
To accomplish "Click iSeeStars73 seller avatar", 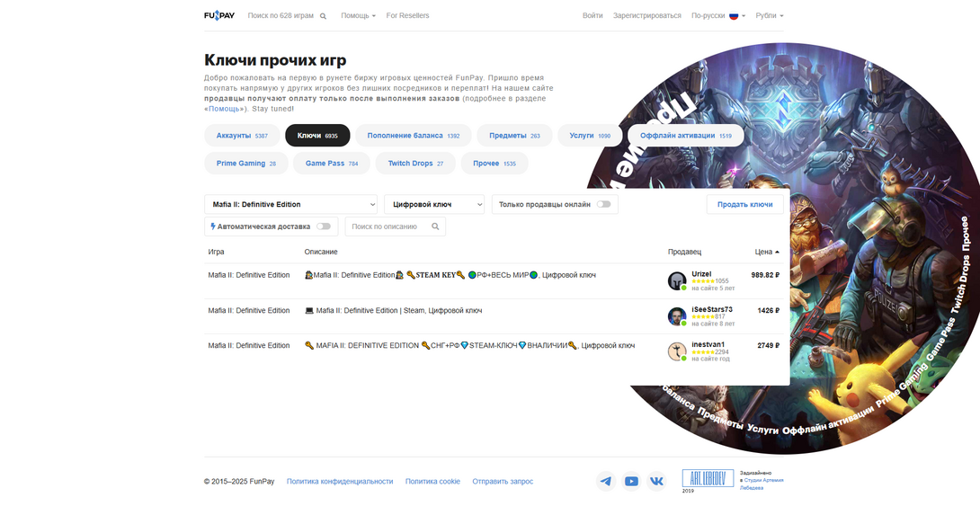I will click(677, 316).
